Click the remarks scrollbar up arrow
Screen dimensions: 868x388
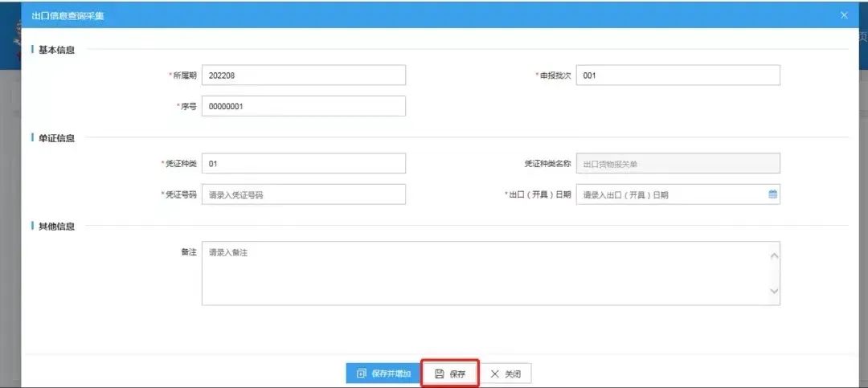(x=774, y=255)
